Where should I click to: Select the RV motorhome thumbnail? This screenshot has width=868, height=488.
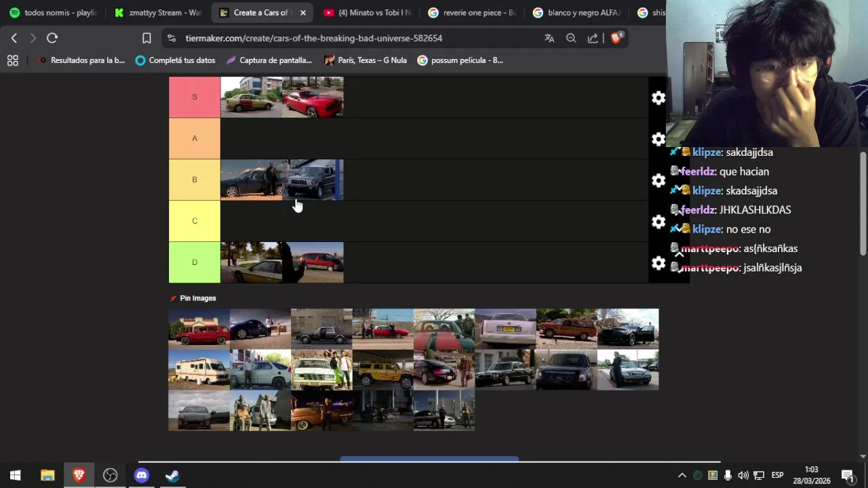pos(199,369)
